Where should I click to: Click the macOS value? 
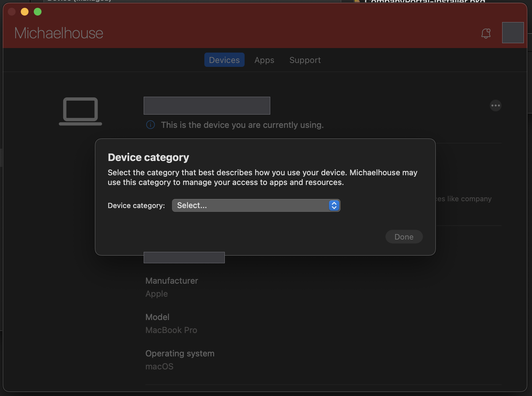pos(159,366)
